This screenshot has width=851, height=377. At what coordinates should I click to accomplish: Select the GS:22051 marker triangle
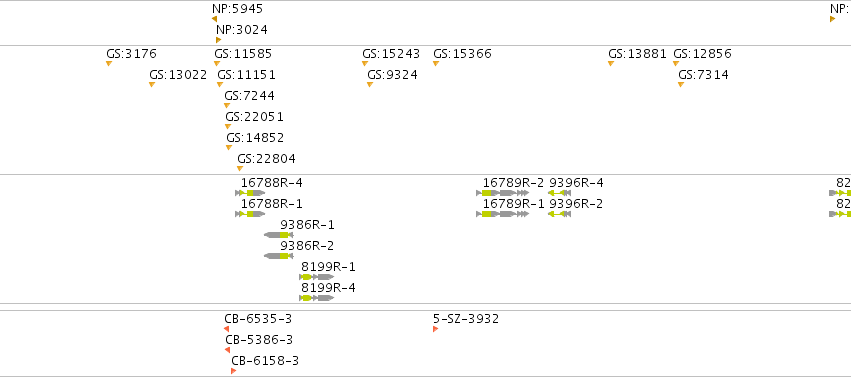pyautogui.click(x=228, y=127)
